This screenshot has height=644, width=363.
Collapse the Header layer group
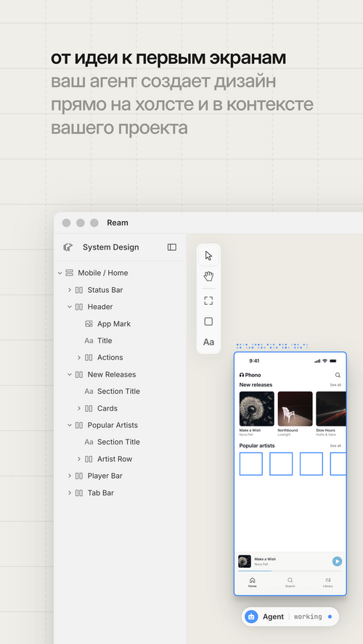(x=70, y=307)
